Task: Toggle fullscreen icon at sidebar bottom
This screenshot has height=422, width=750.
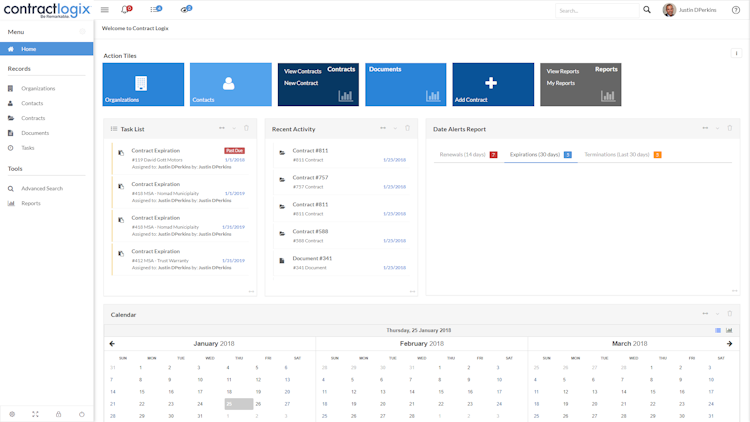Action: click(35, 414)
